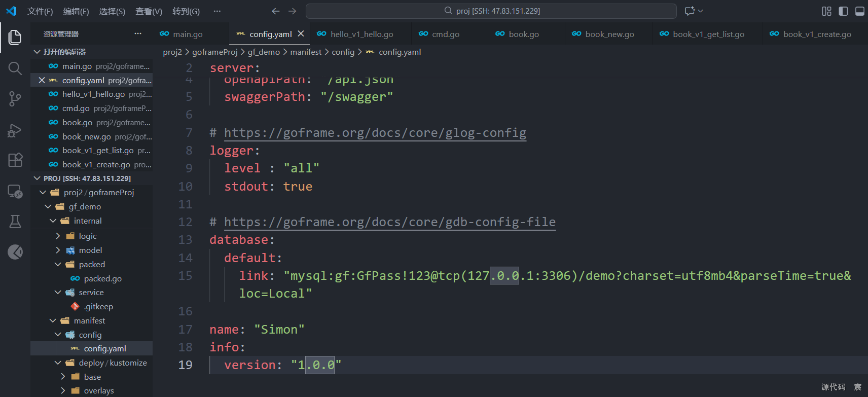Viewport: 868px width, 397px height.
Task: Collapse the packed folder
Action: click(x=58, y=265)
